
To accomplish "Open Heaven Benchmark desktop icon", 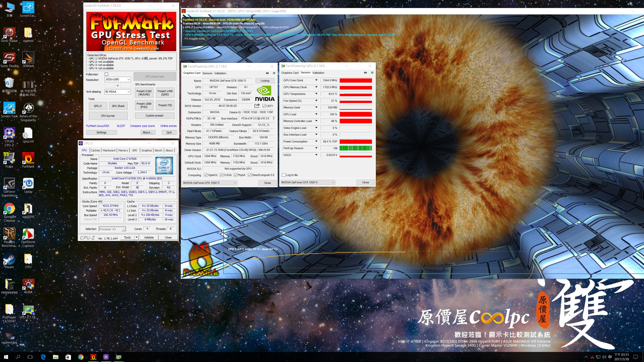I will 9,238.
